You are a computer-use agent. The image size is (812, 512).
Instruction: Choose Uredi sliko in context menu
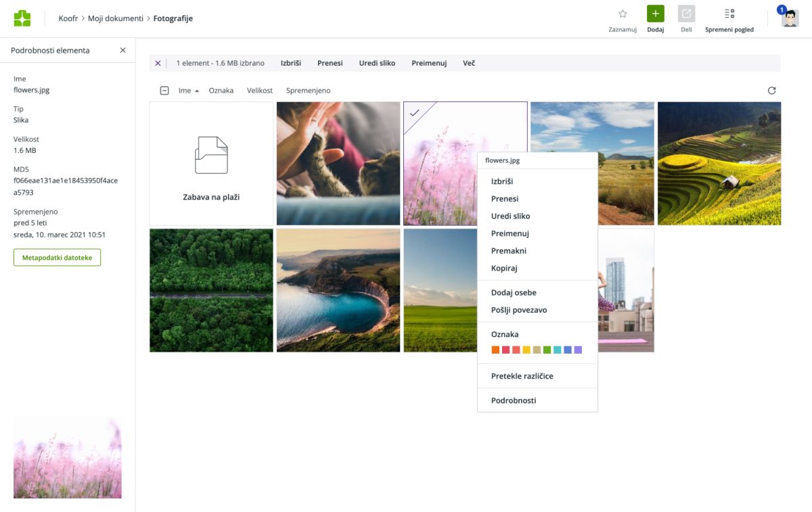(x=510, y=216)
